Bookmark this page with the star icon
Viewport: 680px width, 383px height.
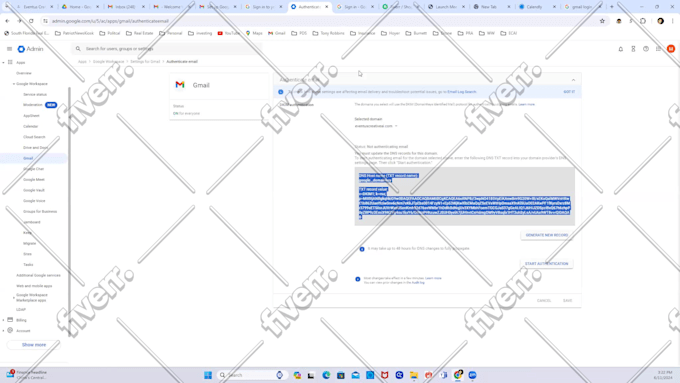pos(602,21)
